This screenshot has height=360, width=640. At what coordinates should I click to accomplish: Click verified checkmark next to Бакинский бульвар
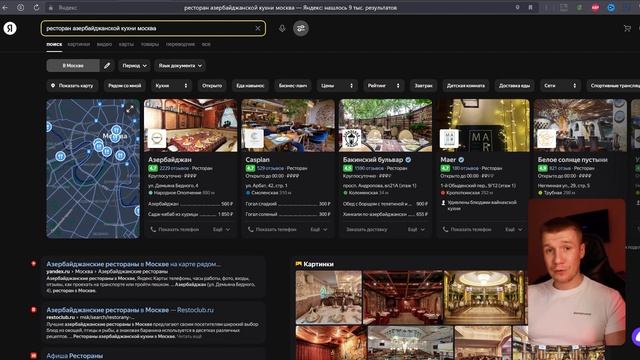pyautogui.click(x=408, y=160)
